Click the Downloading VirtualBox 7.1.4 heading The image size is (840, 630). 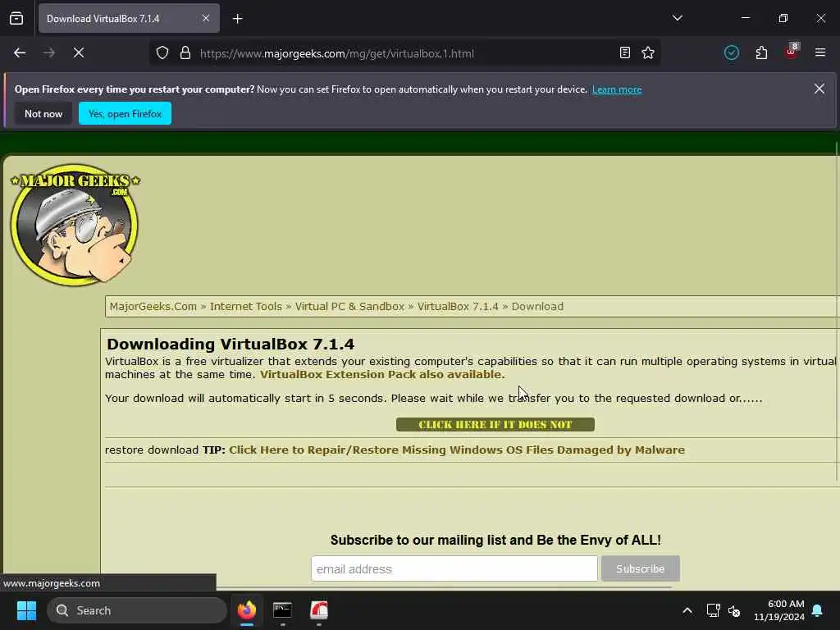click(x=231, y=344)
